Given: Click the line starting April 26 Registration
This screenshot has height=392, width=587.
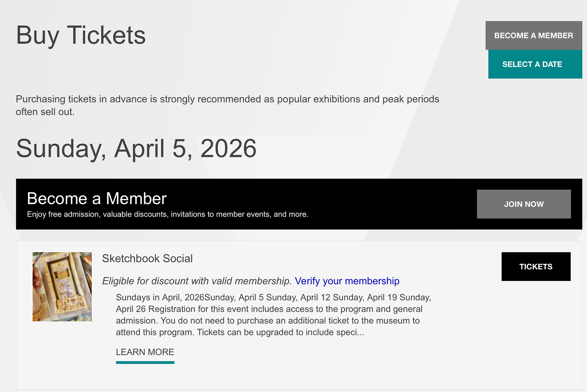Looking at the screenshot, I should point(269,309).
